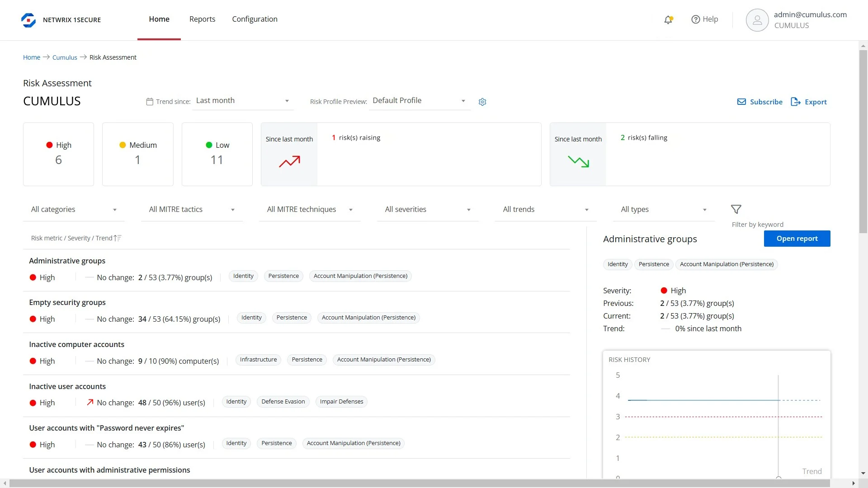Open the Trend since Last month dropdown
Screen dimensions: 868x488
point(243,101)
